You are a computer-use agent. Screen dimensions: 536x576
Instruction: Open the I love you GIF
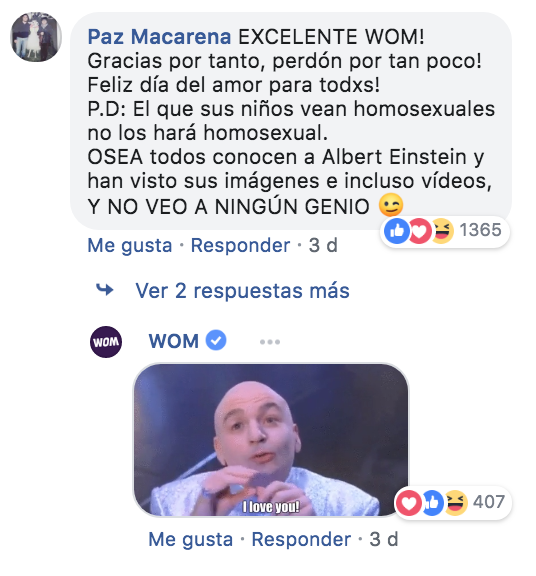271,440
